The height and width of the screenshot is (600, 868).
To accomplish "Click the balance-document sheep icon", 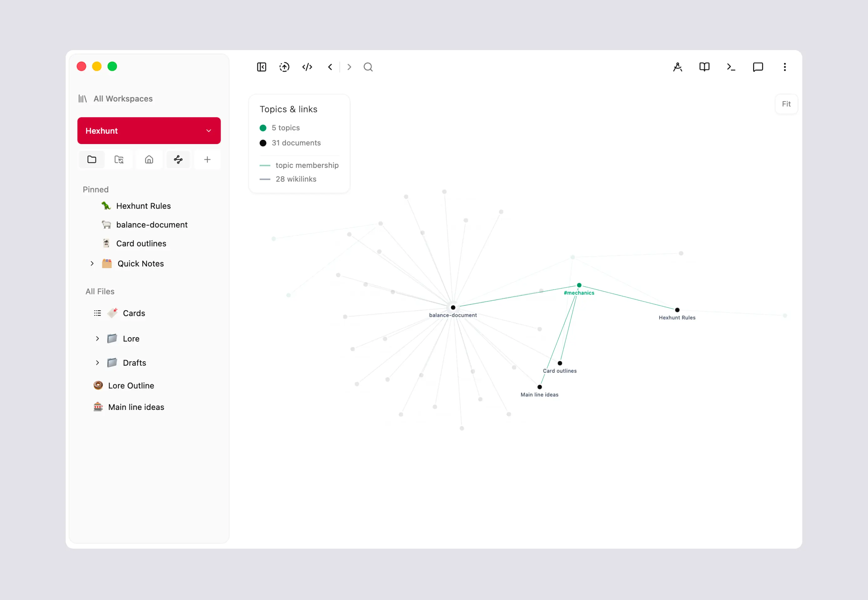I will (x=106, y=225).
